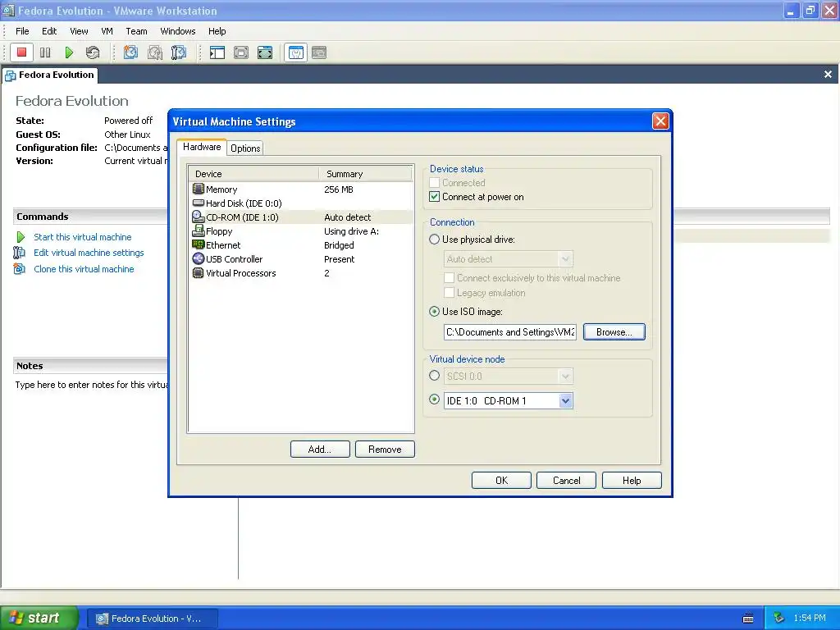Screen dimensions: 840x630
Task: Open the File menu
Action: [22, 31]
